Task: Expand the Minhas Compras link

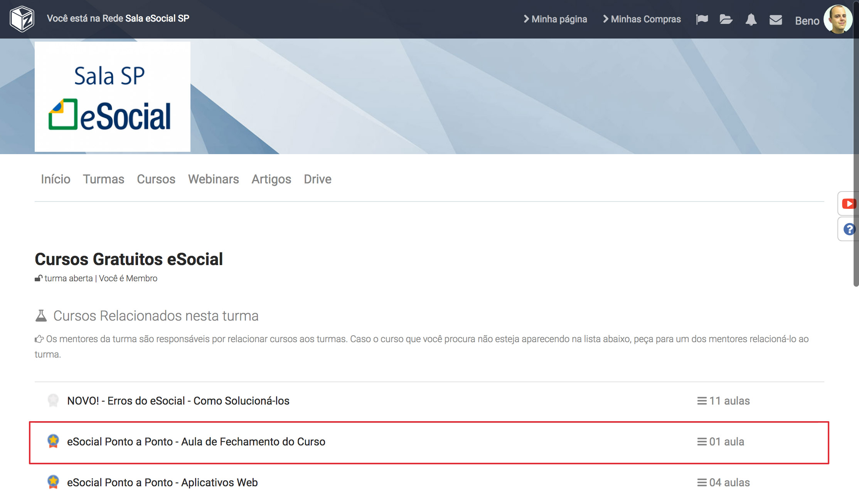Action: click(642, 19)
